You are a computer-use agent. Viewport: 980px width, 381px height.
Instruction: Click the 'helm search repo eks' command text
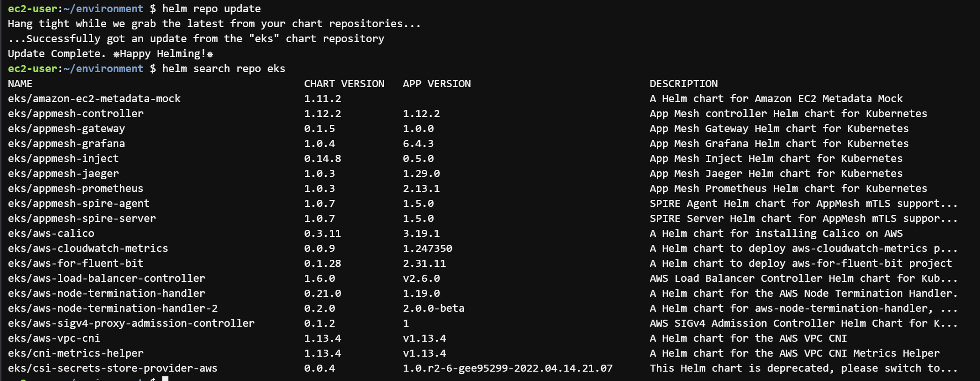point(224,69)
